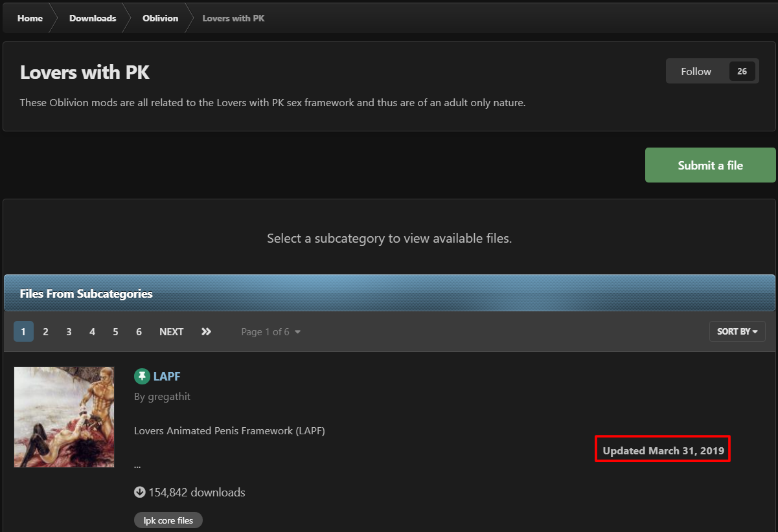Go to page 5 of the file list

click(115, 331)
